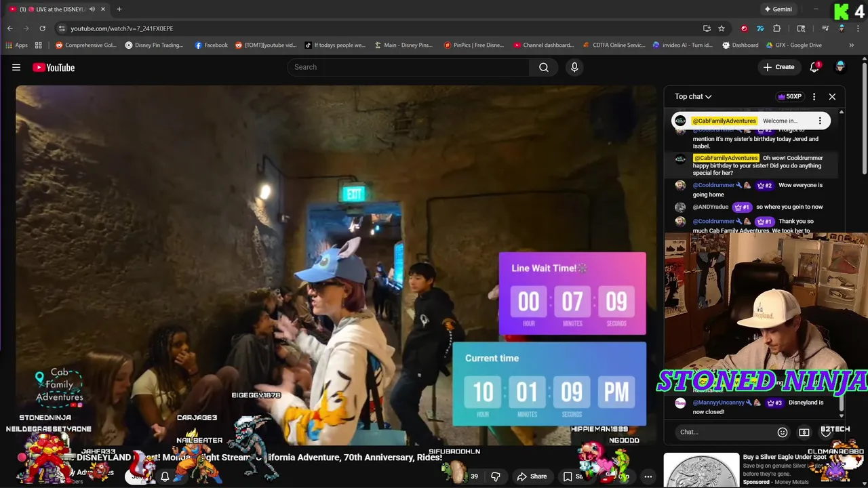Open Buy a Silver Eagle sponsored link
This screenshot has width=868, height=488.
coord(785,457)
